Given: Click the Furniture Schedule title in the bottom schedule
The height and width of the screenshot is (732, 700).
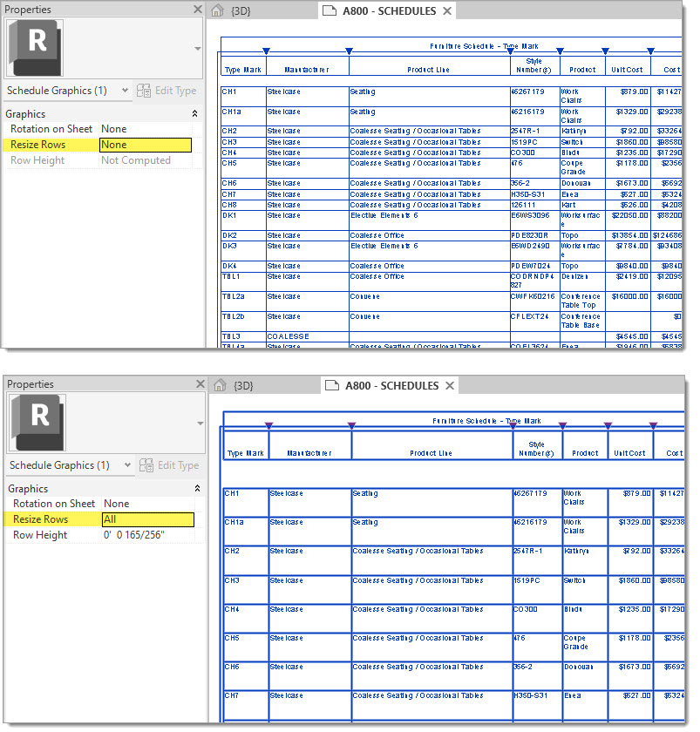Looking at the screenshot, I should tap(486, 421).
